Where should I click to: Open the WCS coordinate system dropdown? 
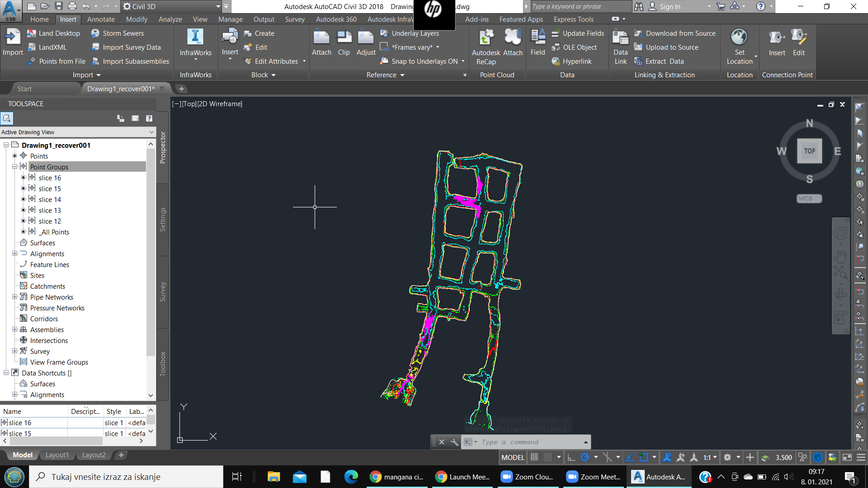(809, 198)
